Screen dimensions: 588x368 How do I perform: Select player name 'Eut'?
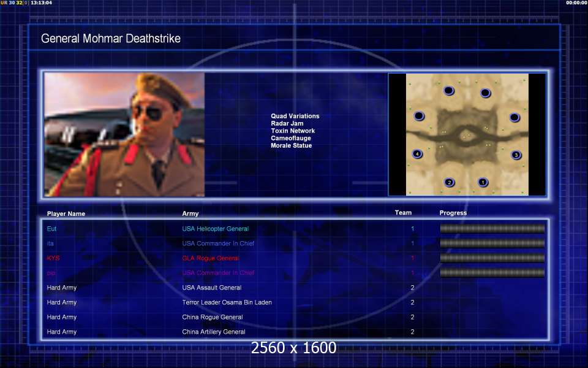(x=51, y=229)
